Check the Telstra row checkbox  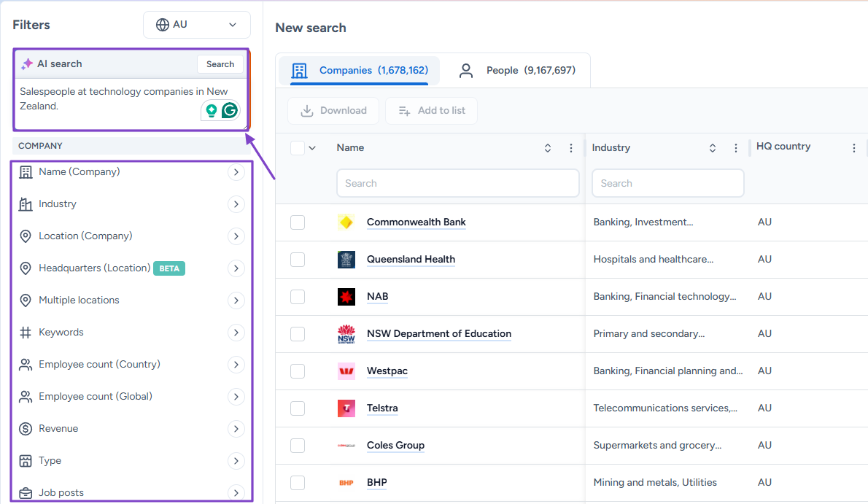click(298, 408)
